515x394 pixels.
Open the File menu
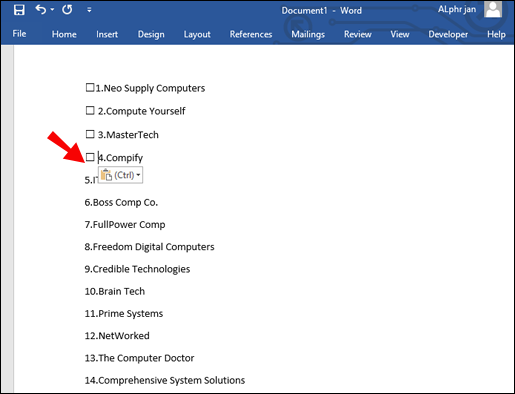coord(19,34)
